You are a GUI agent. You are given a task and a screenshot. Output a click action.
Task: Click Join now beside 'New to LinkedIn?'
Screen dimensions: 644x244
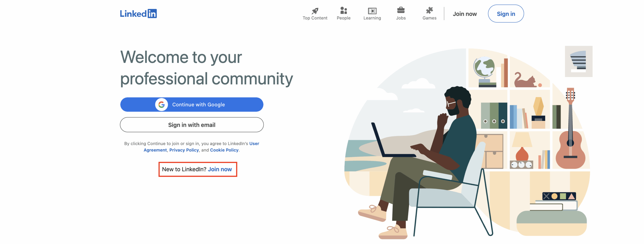click(220, 169)
